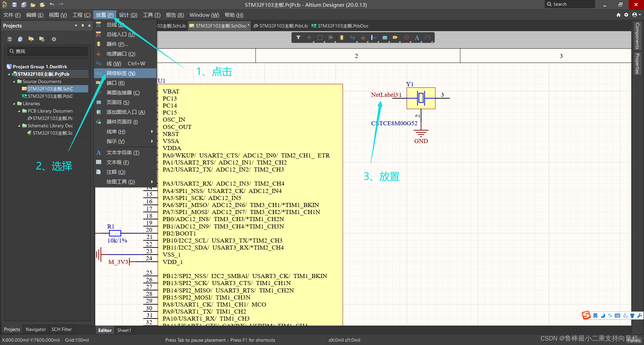Click the Undo arrow in title bar
Viewport: 644px width, 345px height.
(52, 5)
